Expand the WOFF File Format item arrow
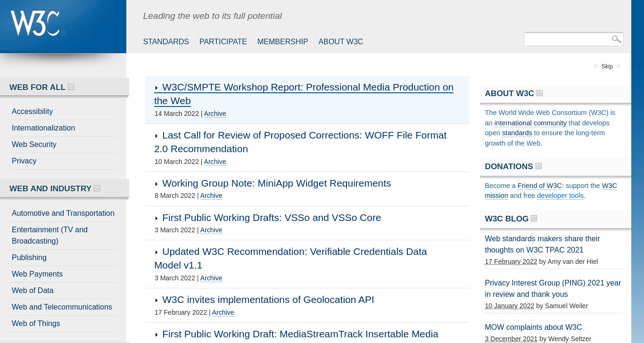 pos(157,136)
